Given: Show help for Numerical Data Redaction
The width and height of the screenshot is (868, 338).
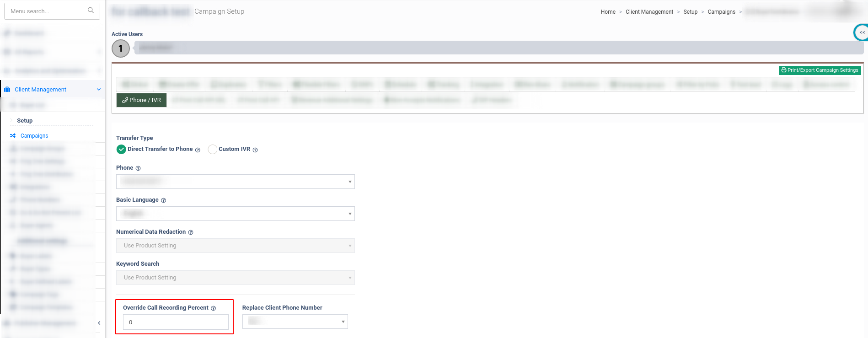Looking at the screenshot, I should click(x=191, y=232).
